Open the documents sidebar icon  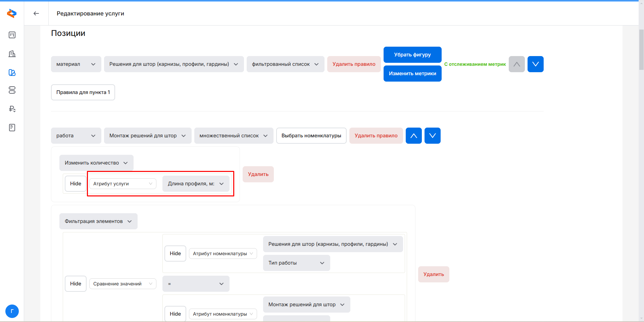(x=12, y=128)
